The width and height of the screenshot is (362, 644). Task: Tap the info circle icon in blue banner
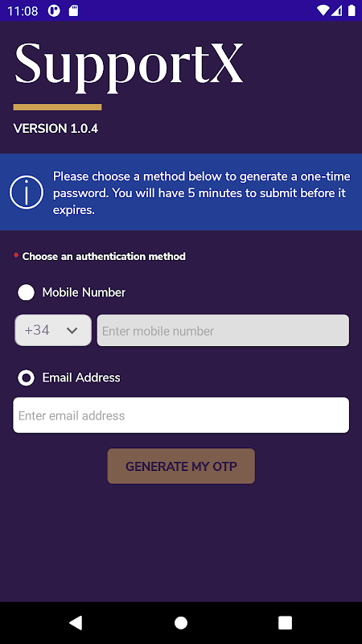pyautogui.click(x=27, y=192)
